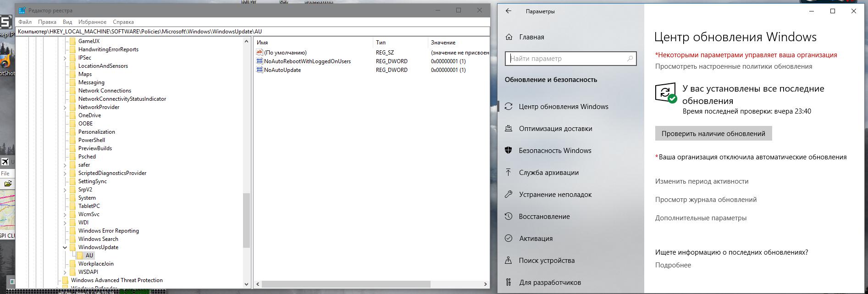Click the Recovery icon in sidebar
This screenshot has height=294, width=868.
tap(509, 216)
